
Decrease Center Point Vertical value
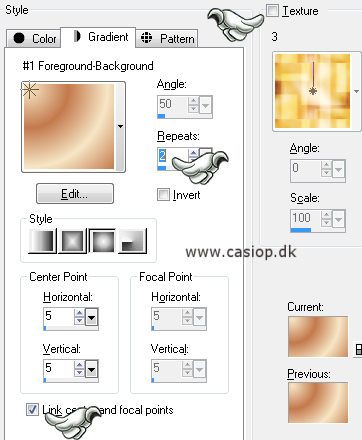tap(79, 373)
